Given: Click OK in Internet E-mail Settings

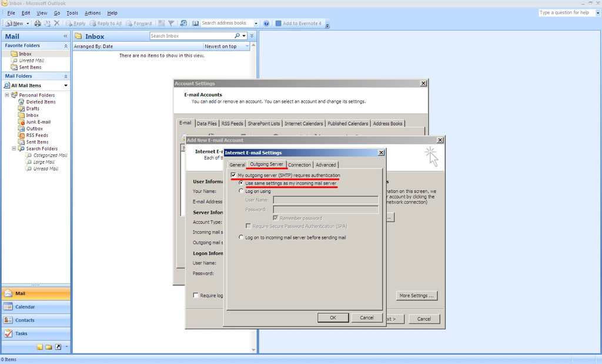Looking at the screenshot, I should [x=333, y=318].
